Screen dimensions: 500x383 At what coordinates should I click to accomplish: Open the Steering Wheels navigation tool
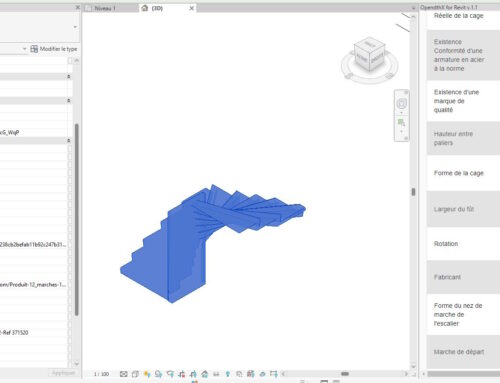tap(402, 104)
